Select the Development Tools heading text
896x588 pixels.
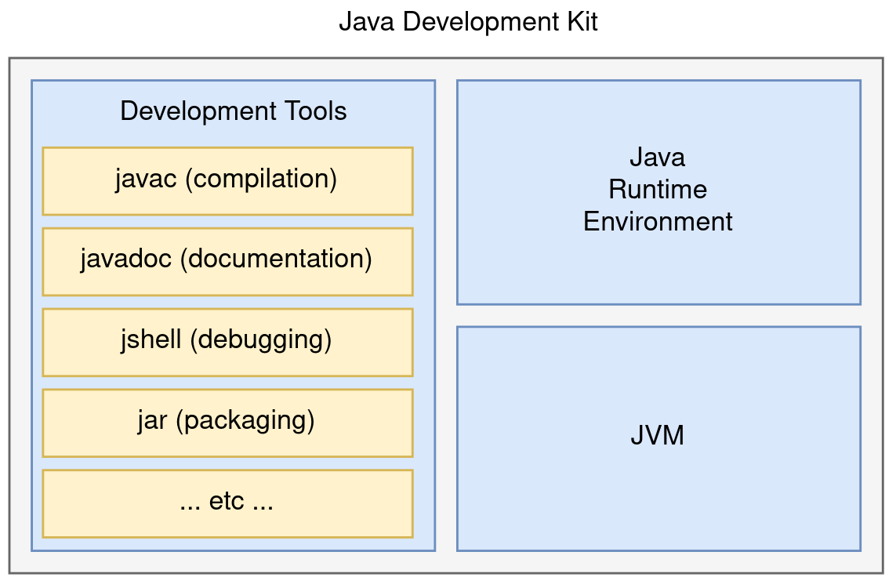click(x=233, y=111)
